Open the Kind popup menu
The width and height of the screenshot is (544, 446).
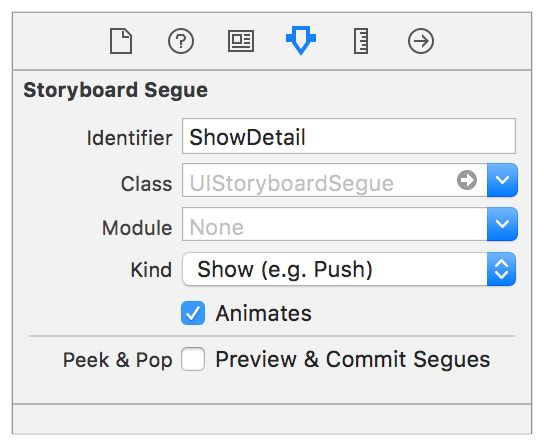tap(349, 269)
